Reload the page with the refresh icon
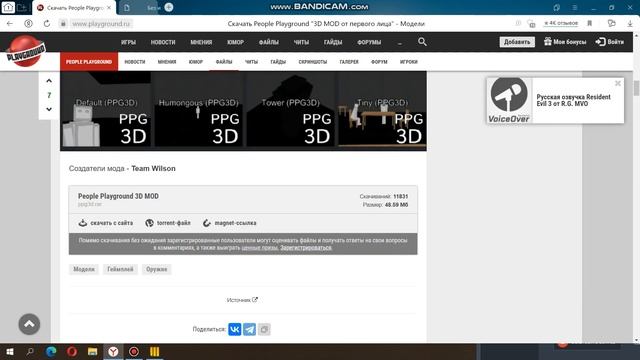Viewport: 640px width, 360px height. point(47,24)
